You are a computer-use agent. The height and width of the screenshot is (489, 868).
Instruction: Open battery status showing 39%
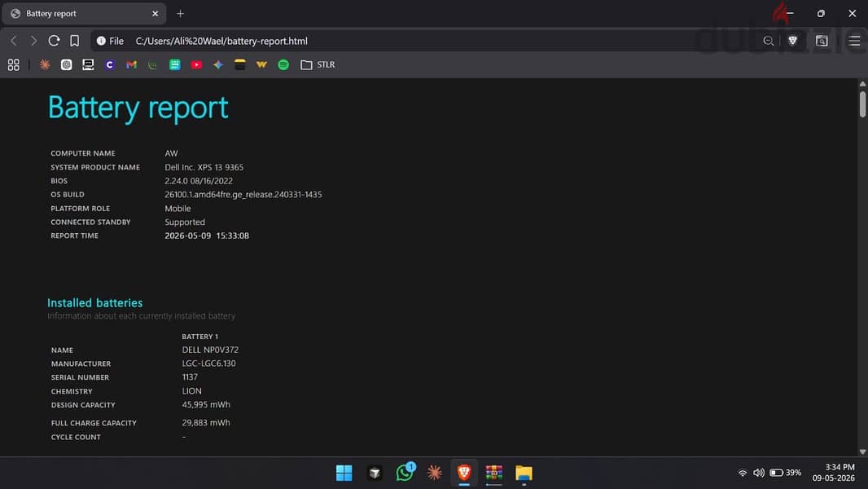click(786, 473)
